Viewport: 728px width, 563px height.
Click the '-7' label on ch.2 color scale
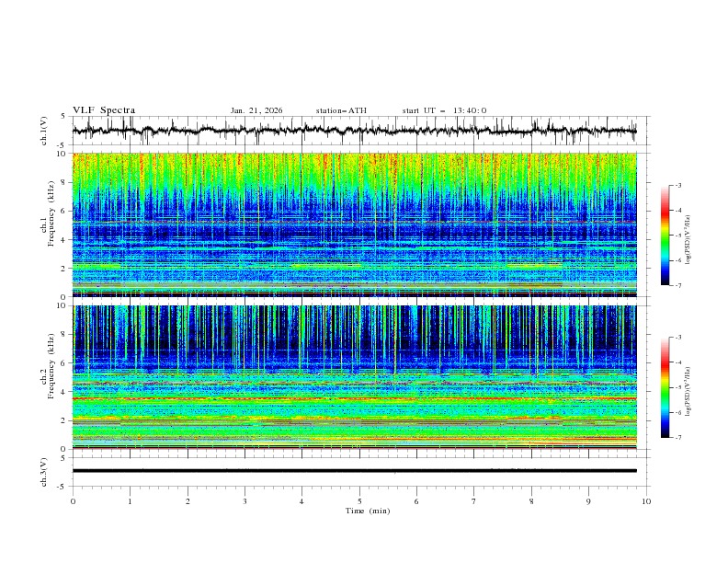(x=678, y=437)
